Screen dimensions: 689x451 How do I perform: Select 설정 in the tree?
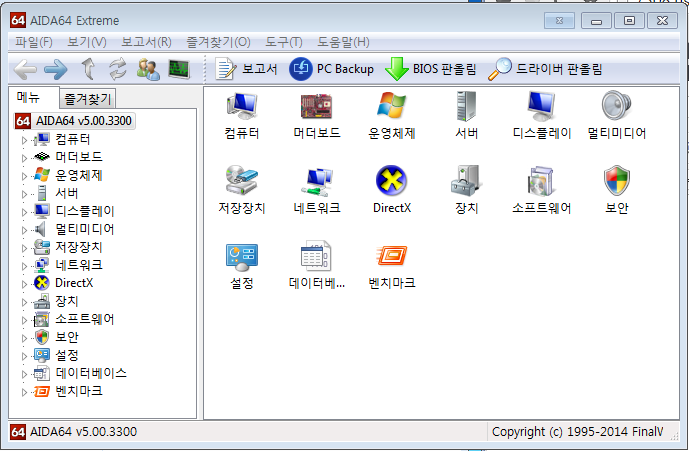[67, 355]
